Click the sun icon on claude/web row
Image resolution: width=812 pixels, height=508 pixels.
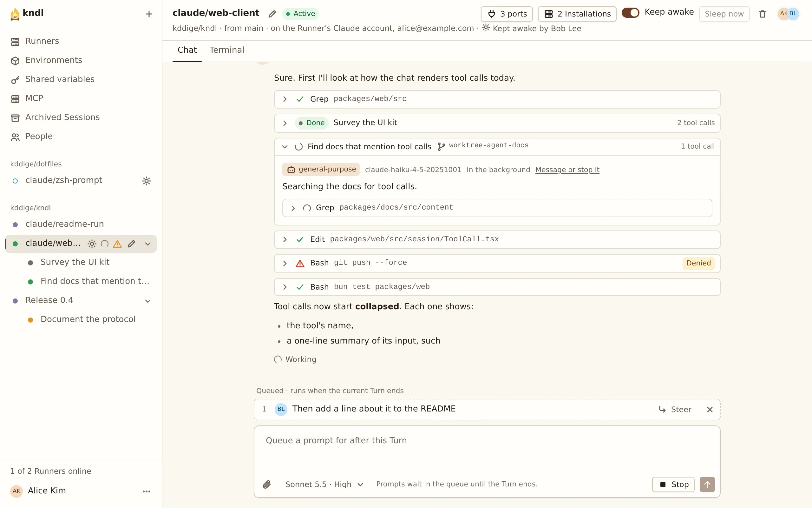coord(92,244)
